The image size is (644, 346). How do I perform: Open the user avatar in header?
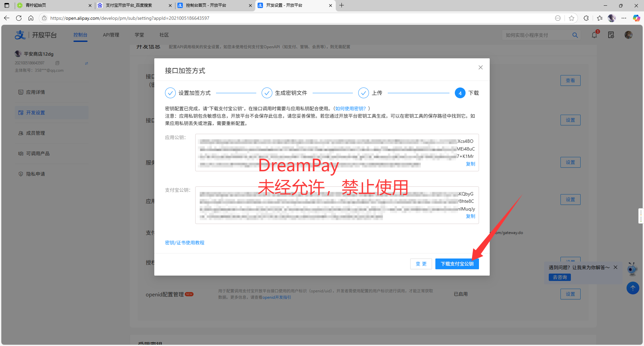point(628,35)
